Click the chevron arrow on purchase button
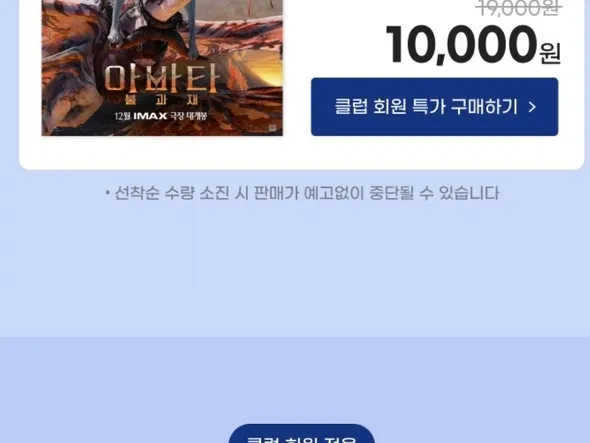Image resolution: width=590 pixels, height=443 pixels. pos(532,107)
